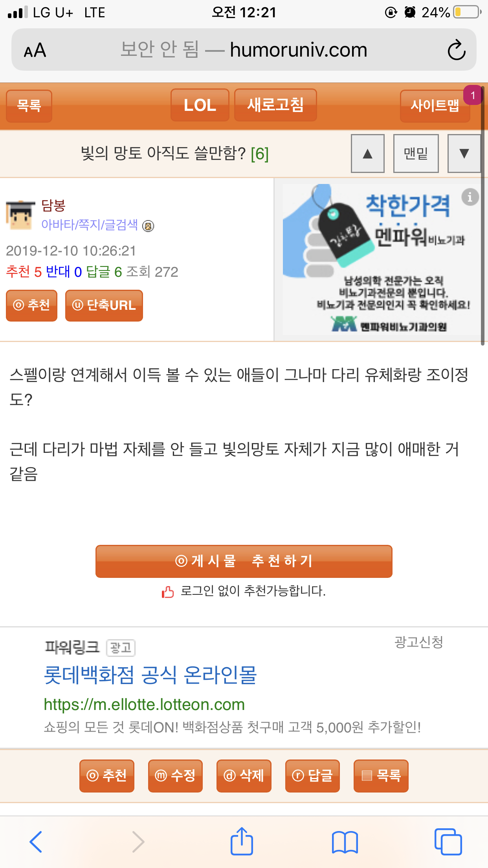488x868 pixels.
Task: Open the 멘파워 비뇨기과 ad banner
Action: tap(380, 259)
